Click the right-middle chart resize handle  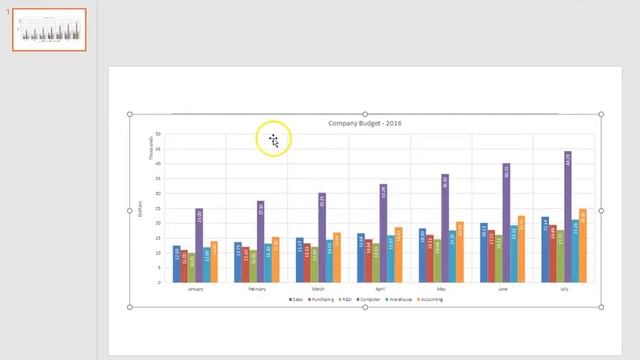coord(601,211)
